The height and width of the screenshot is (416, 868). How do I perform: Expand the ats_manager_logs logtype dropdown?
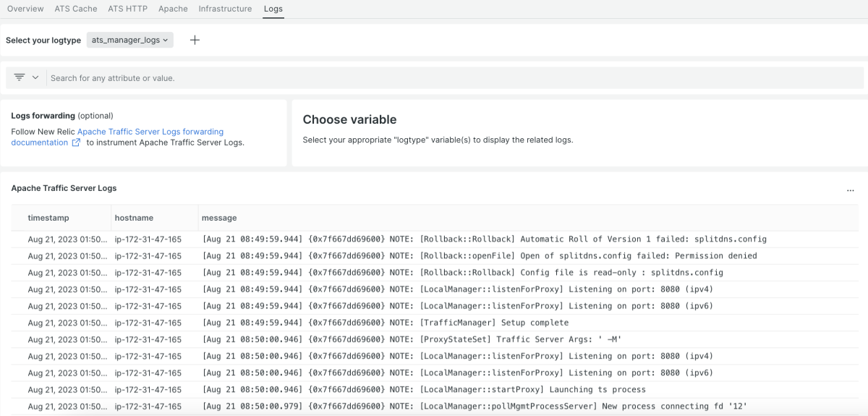pos(130,41)
